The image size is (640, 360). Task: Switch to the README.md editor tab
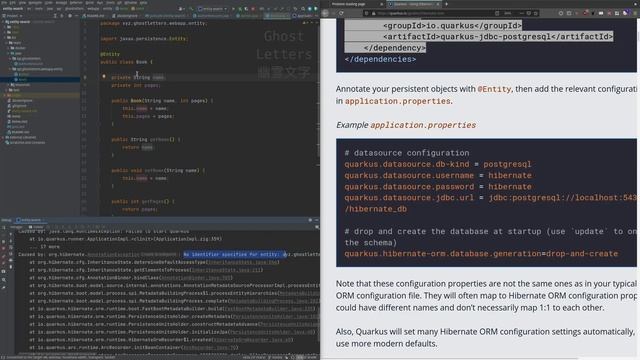point(93,16)
